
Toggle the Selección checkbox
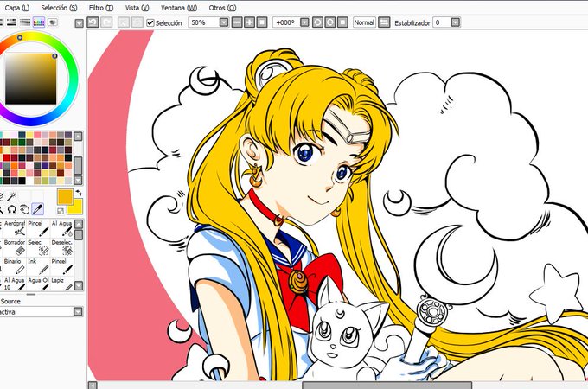click(150, 22)
